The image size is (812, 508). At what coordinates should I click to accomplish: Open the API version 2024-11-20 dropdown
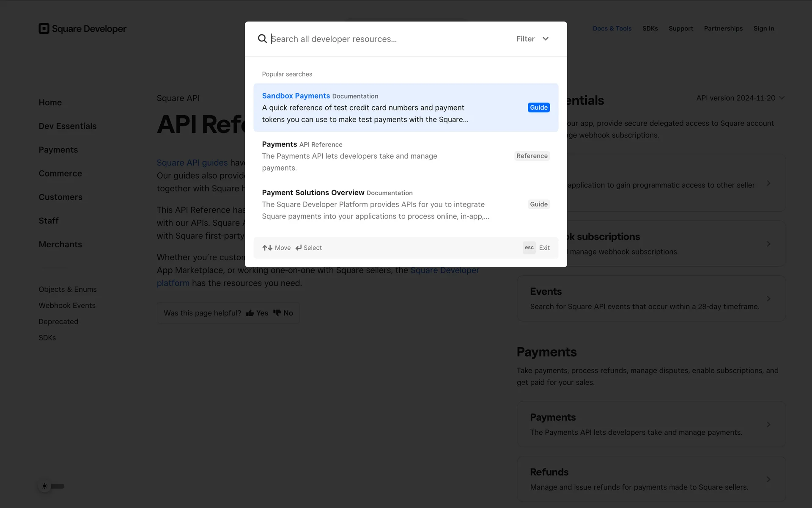740,98
